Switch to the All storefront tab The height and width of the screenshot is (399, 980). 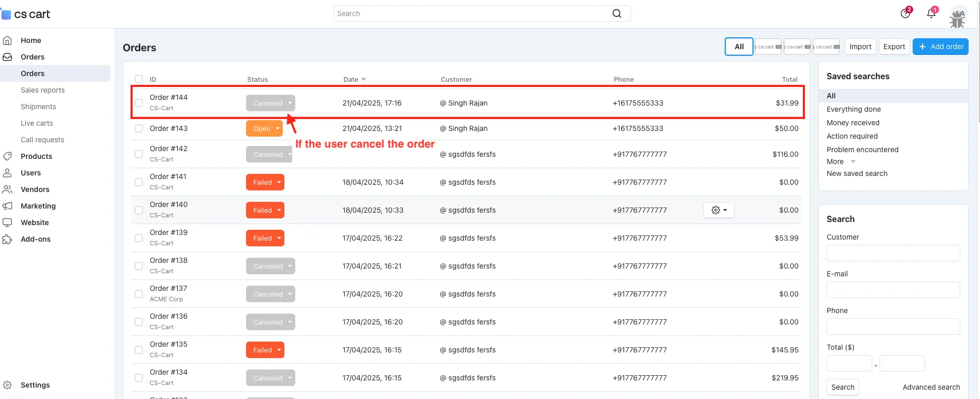(739, 47)
